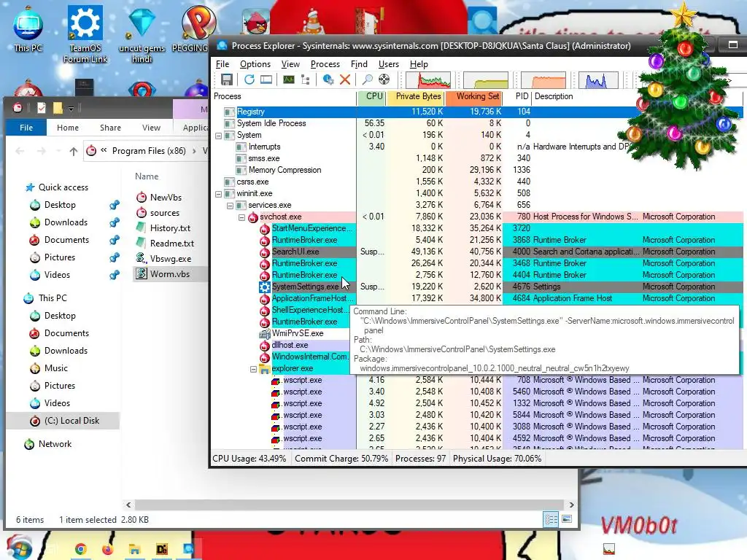Switch to the Share ribbon tab
Viewport: 747px width, 560px height.
[x=110, y=128]
